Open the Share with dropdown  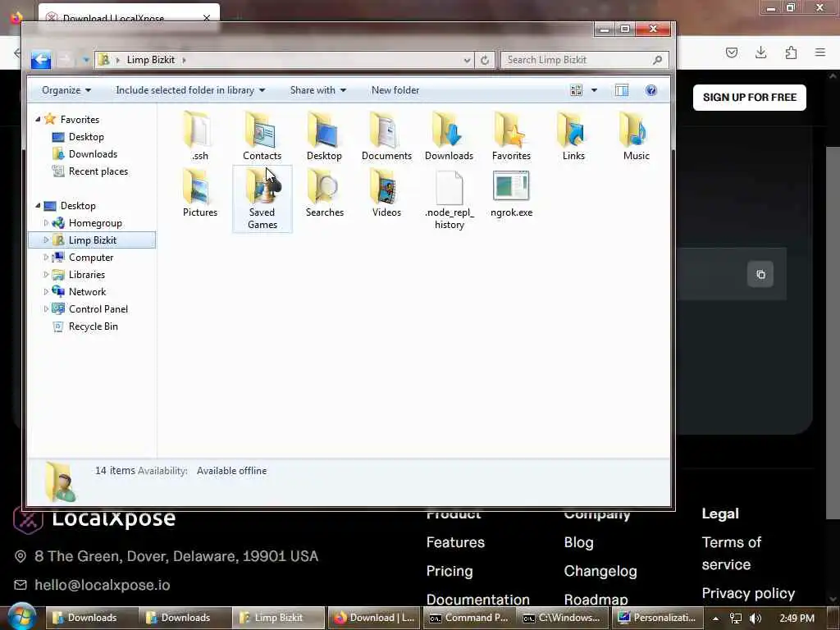point(318,90)
